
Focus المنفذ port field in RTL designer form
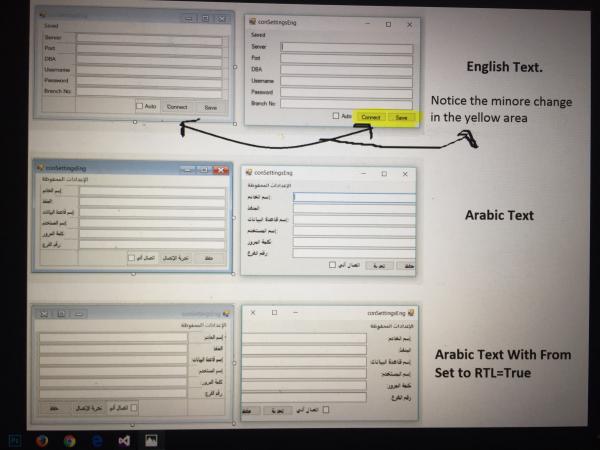pos(114,349)
